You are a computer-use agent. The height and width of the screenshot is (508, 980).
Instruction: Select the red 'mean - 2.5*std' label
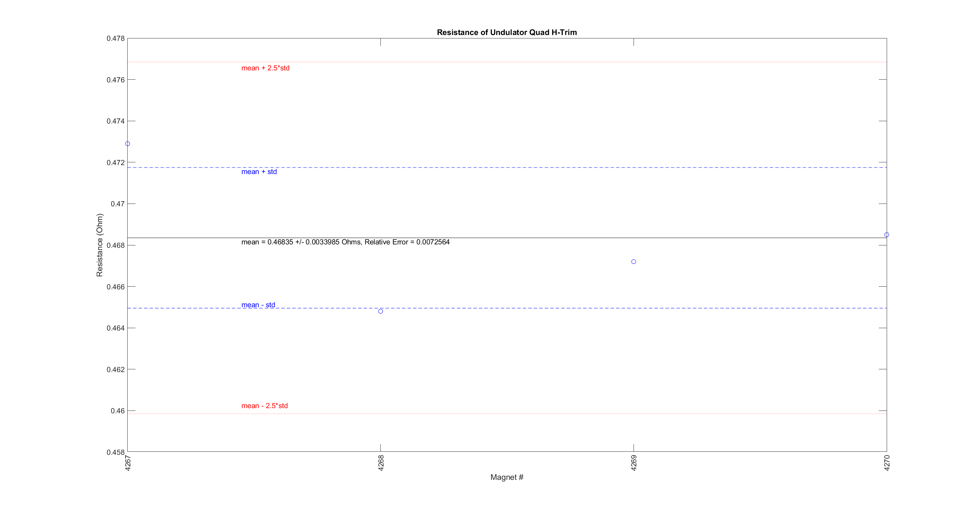click(x=264, y=406)
